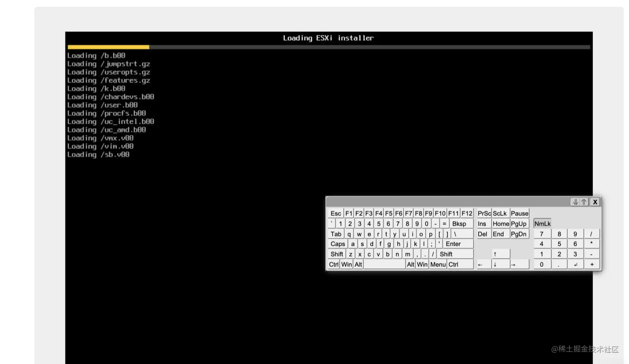The image size is (629, 364).
Task: Click the PrSc key
Action: tap(484, 213)
